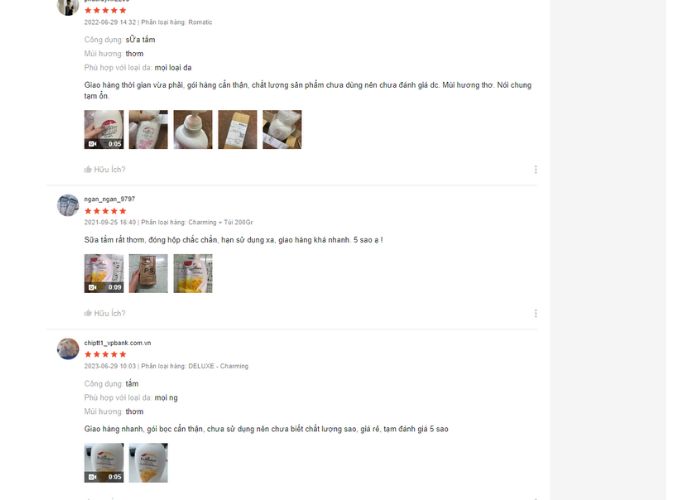View second photo of first review
Viewport: 700px width, 500px height.
coord(148,129)
